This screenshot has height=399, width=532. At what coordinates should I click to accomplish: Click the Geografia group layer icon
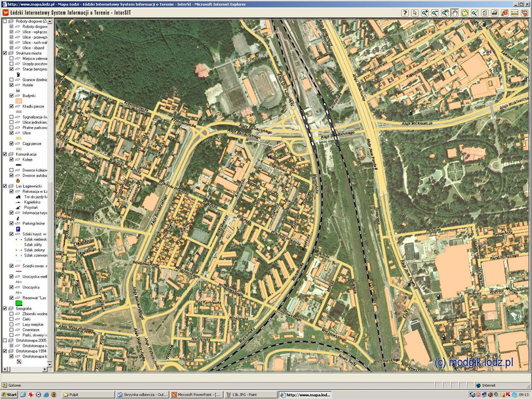(11, 309)
